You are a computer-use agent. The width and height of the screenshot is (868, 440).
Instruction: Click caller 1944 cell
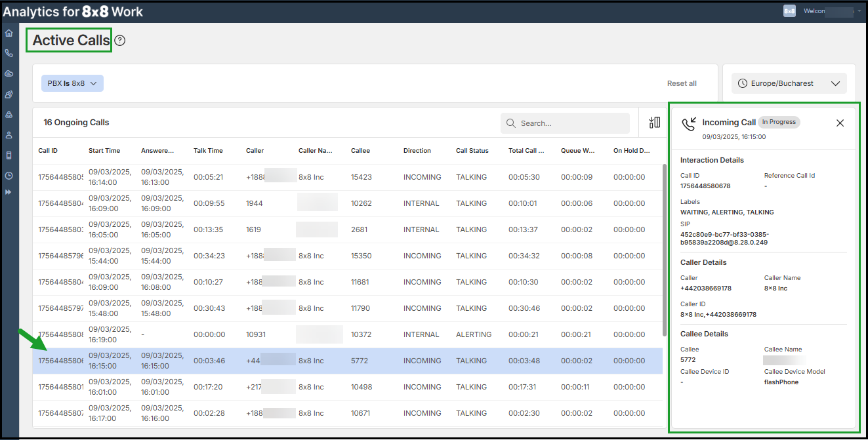tap(255, 203)
